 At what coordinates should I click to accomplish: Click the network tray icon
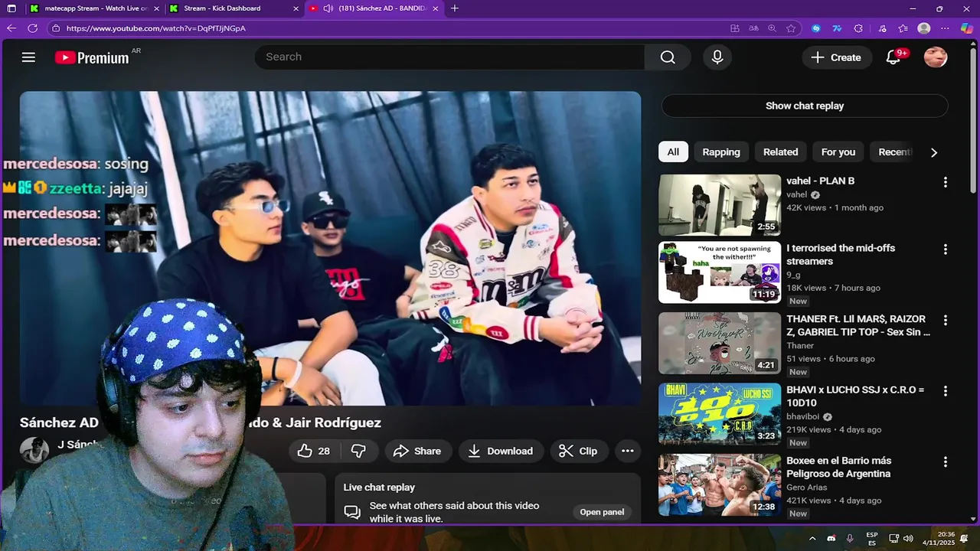[893, 539]
